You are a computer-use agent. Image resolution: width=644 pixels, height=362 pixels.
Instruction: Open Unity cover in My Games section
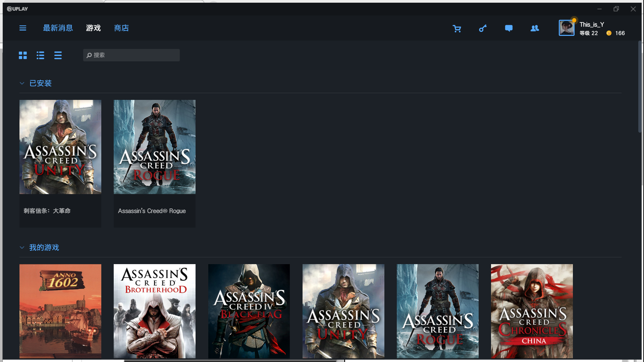tap(343, 311)
